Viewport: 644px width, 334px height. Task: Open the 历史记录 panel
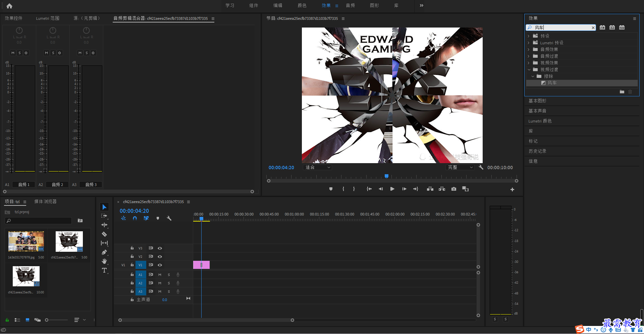(x=537, y=151)
